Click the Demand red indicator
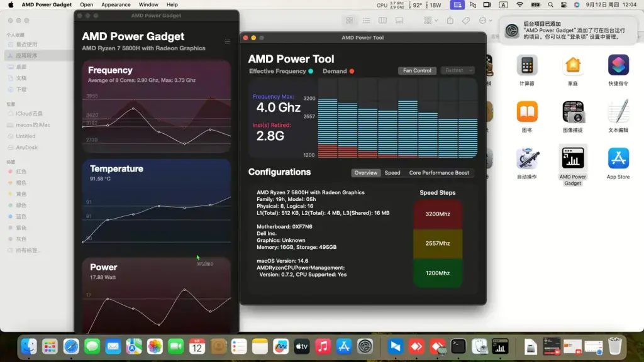Image resolution: width=644 pixels, height=362 pixels. coord(352,72)
